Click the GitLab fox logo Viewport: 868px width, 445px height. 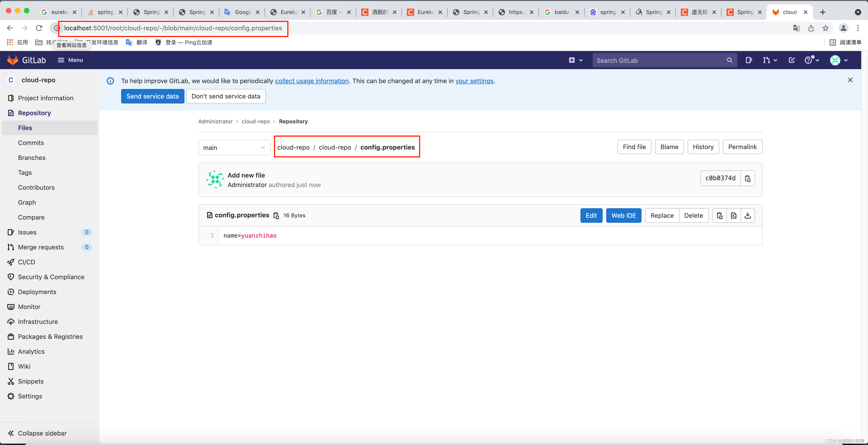point(13,60)
